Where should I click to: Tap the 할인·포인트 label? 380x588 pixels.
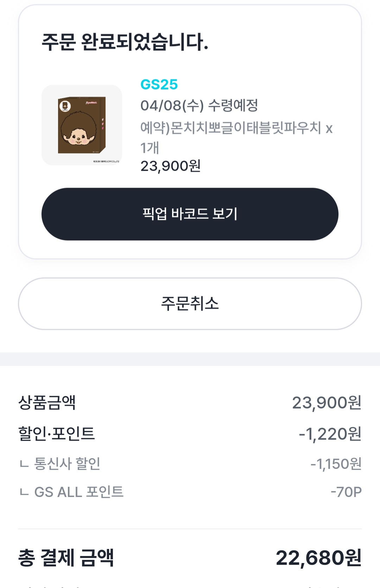pyautogui.click(x=56, y=433)
